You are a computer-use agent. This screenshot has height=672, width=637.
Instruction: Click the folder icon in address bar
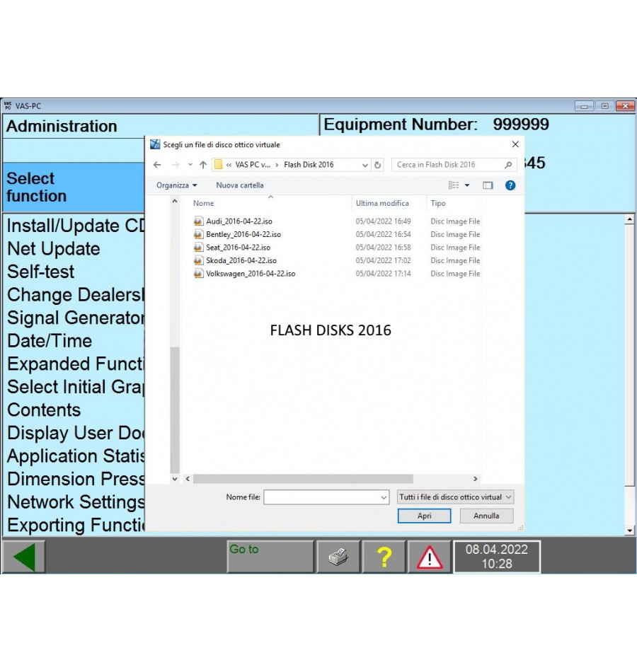(218, 165)
